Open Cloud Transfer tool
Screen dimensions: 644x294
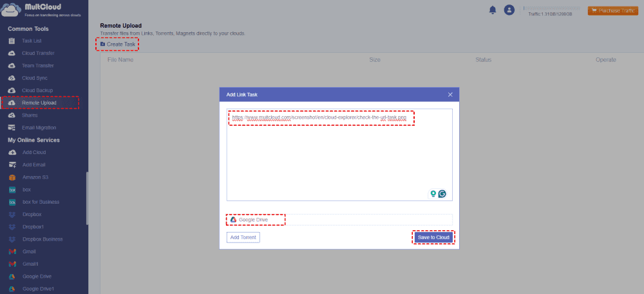pos(38,54)
